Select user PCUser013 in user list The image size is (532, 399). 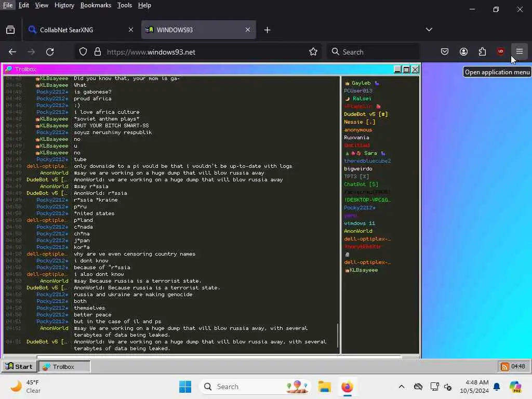(x=358, y=90)
